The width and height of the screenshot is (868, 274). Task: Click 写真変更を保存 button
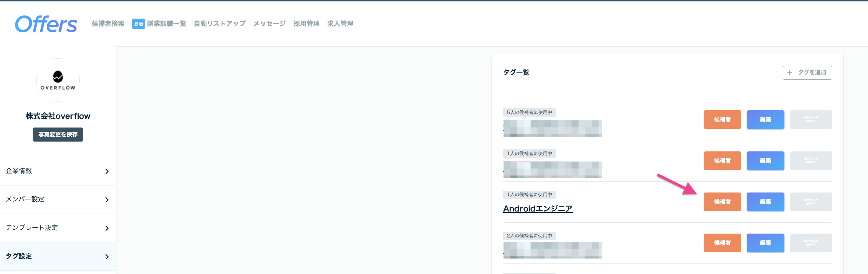(x=58, y=135)
